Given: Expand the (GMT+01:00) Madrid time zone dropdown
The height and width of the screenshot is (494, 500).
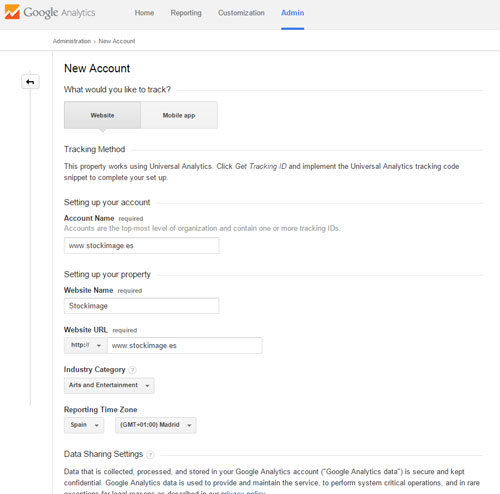Looking at the screenshot, I should (156, 425).
